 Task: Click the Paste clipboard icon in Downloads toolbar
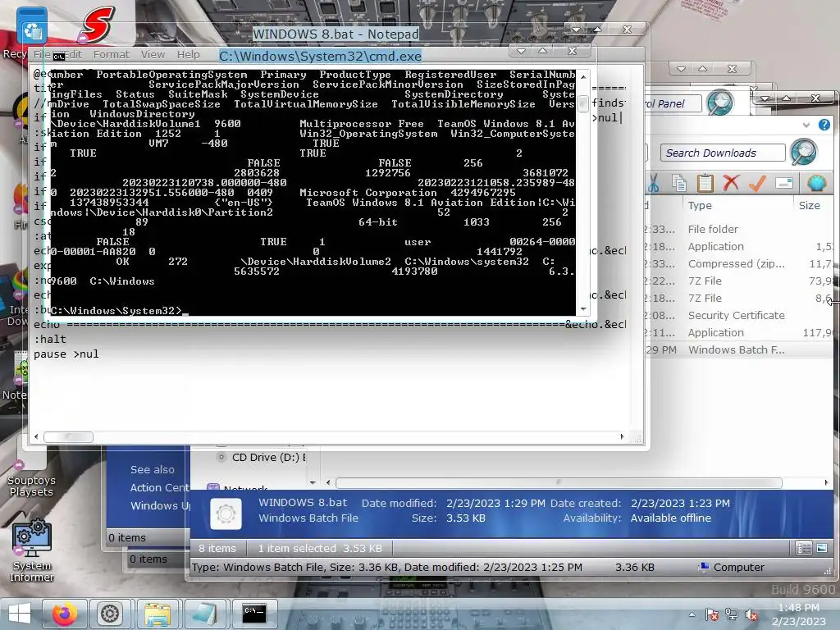705,183
